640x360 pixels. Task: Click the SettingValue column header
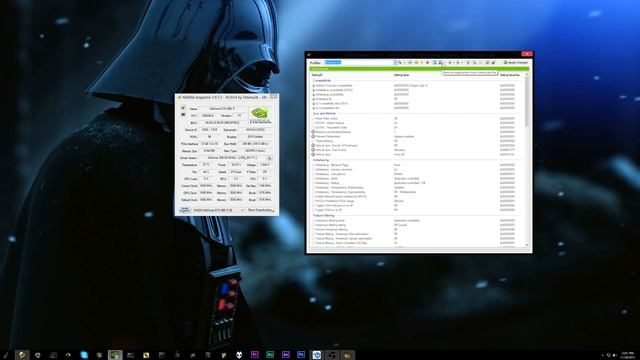coord(401,75)
